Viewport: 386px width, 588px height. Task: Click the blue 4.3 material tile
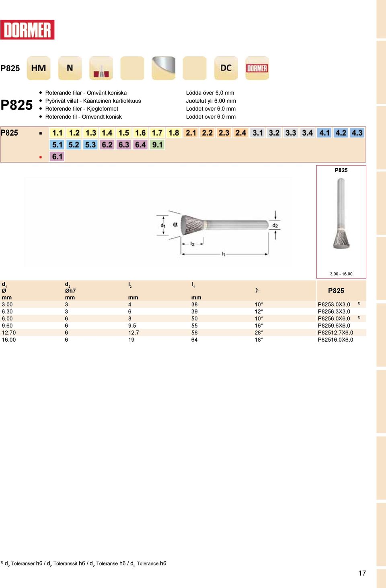click(357, 133)
